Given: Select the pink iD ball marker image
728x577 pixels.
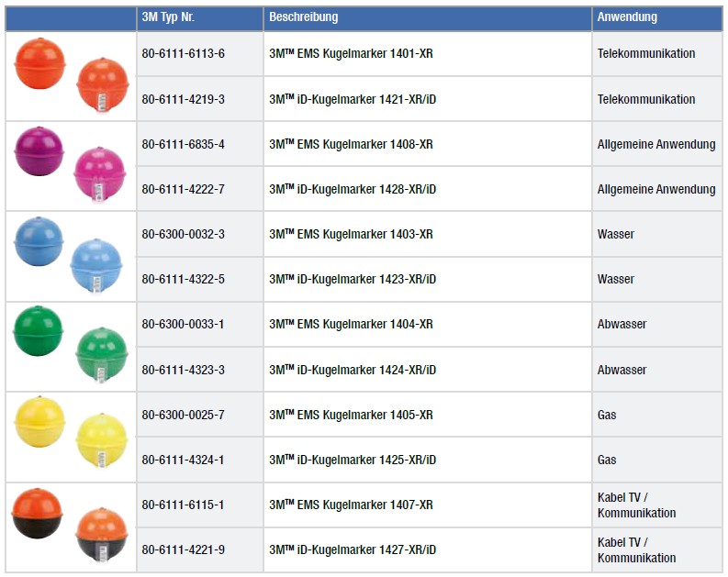Looking at the screenshot, I should coord(98,173).
